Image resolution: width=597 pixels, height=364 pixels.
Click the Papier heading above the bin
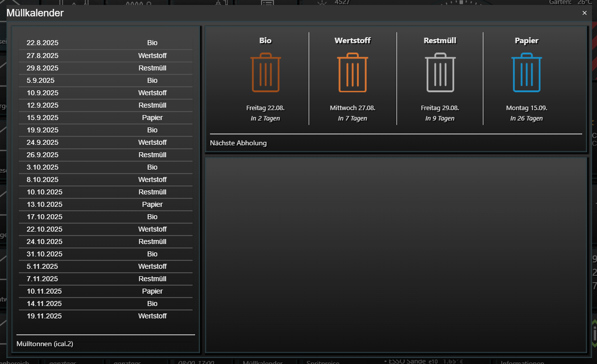click(527, 41)
